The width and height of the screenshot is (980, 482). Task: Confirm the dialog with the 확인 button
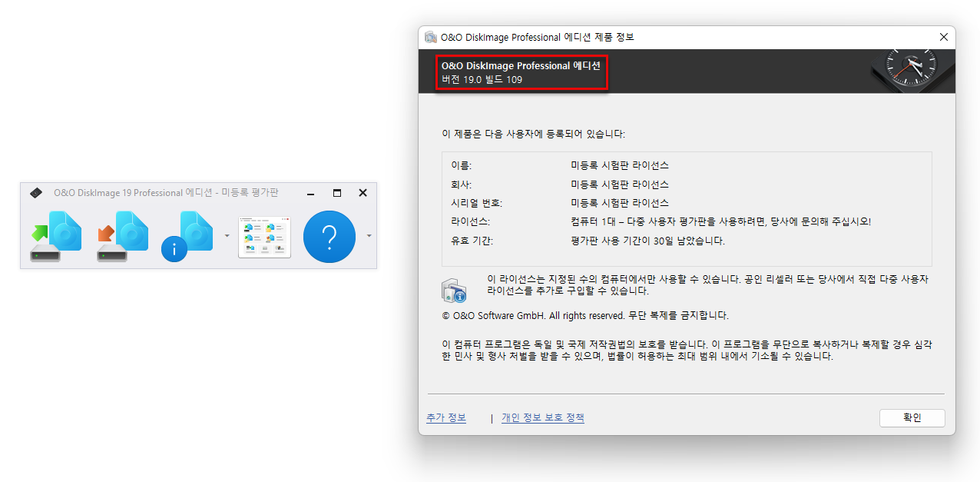(x=912, y=417)
